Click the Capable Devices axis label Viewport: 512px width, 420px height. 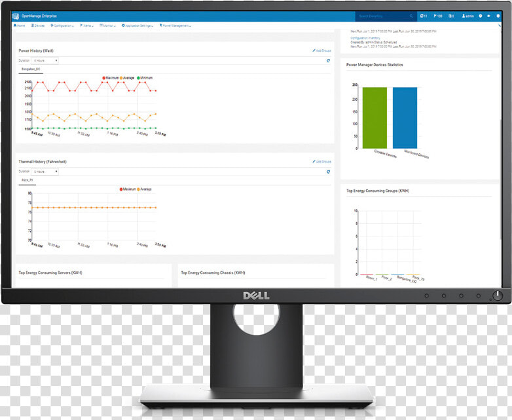tap(385, 154)
